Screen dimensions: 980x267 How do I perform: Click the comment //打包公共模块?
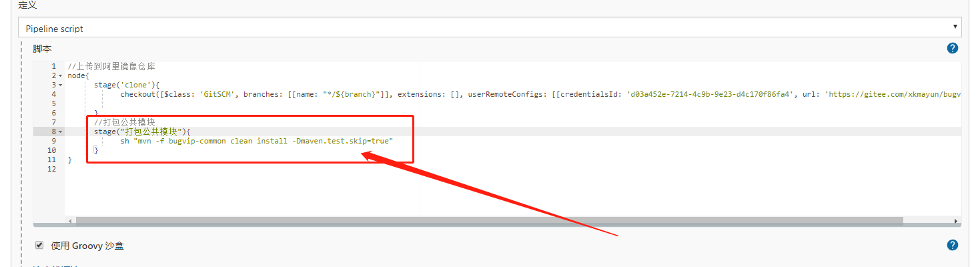pyautogui.click(x=125, y=122)
